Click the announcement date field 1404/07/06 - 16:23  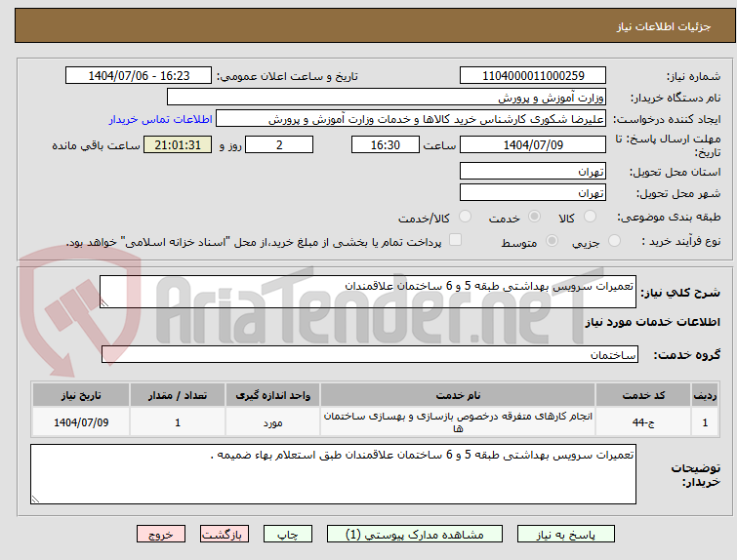click(x=139, y=76)
